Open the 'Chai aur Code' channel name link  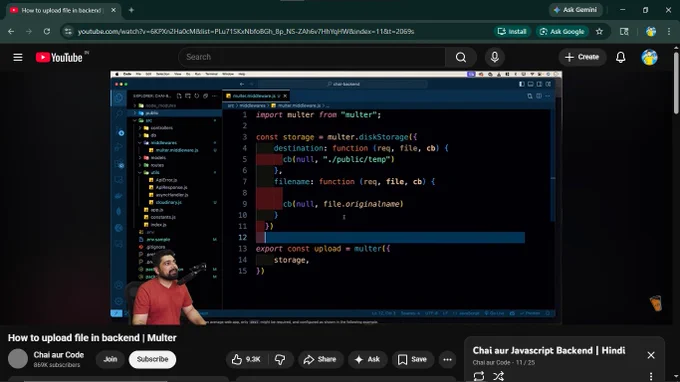[59, 355]
